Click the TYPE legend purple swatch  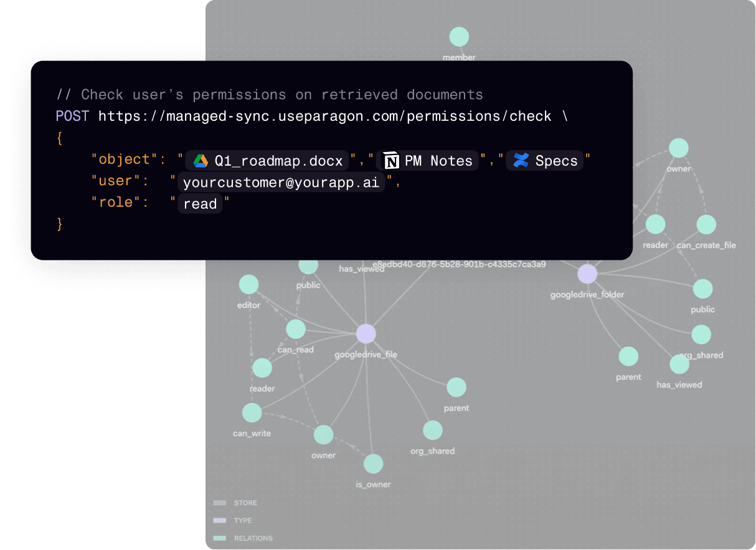click(x=219, y=520)
